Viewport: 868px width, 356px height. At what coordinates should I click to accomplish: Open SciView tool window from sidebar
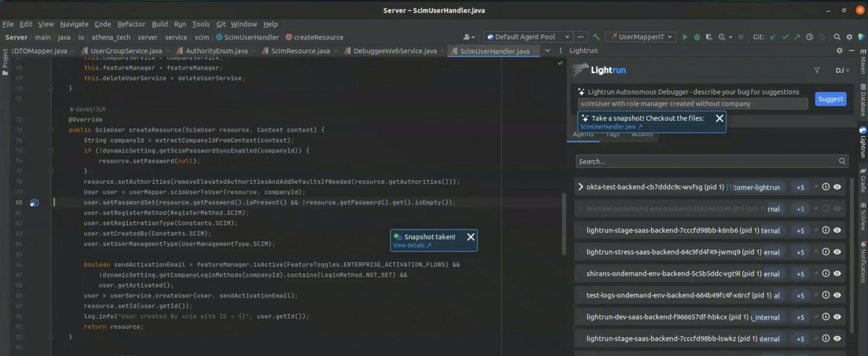tap(864, 216)
